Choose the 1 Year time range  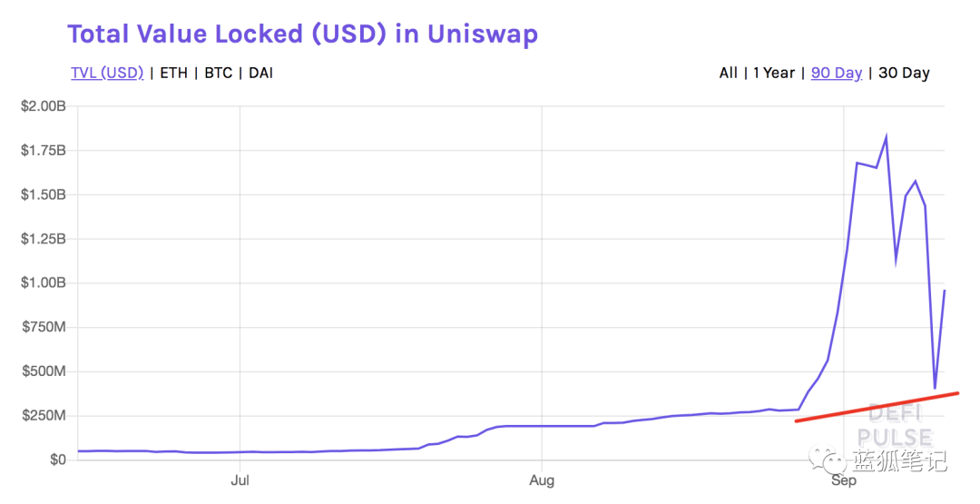tap(773, 73)
